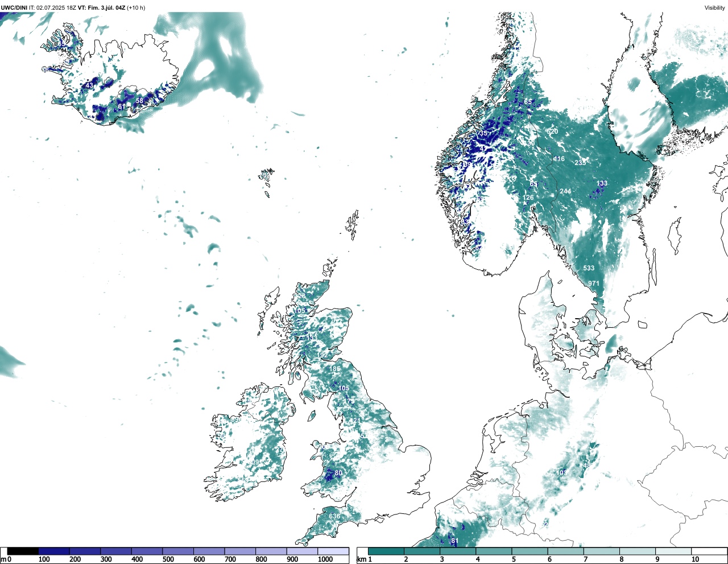Click the '(+10 h)' forecast offset text
This screenshot has height=564, width=728.
[136, 8]
